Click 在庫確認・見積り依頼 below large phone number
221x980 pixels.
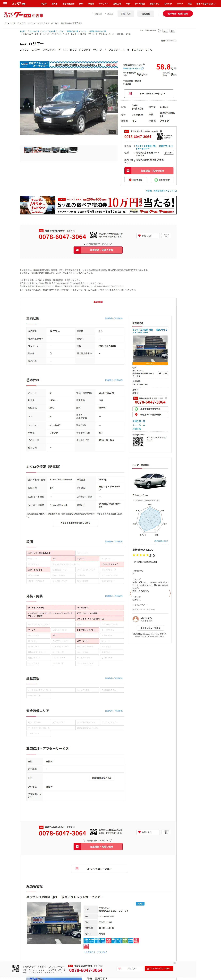(98, 250)
